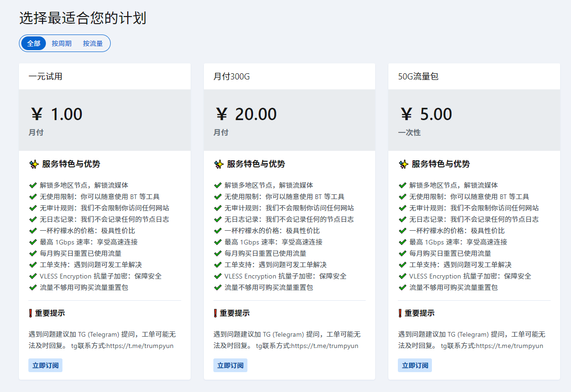
Task: Click the checkmark beside 工单支持 in 50G流量包
Action: [403, 265]
